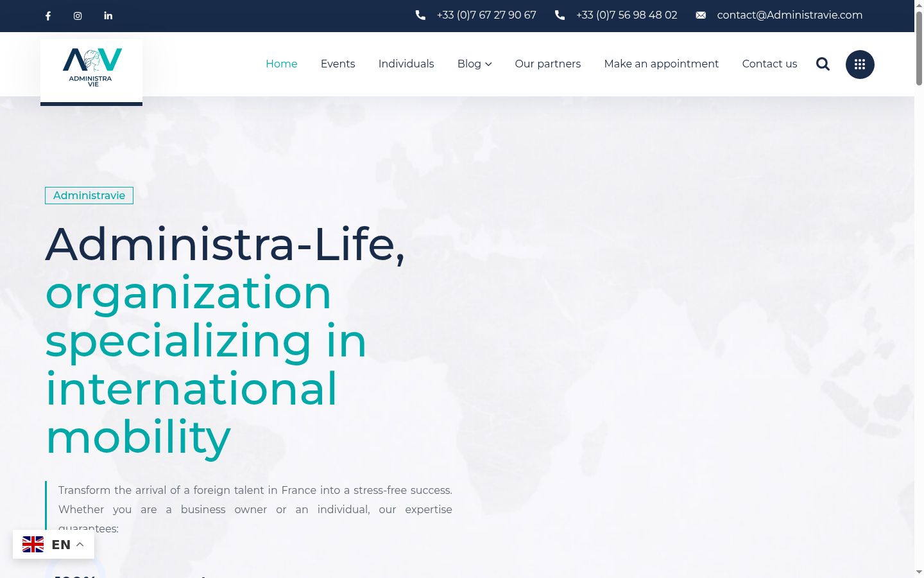Click the UK flag language icon
The width and height of the screenshot is (924, 578).
[33, 545]
